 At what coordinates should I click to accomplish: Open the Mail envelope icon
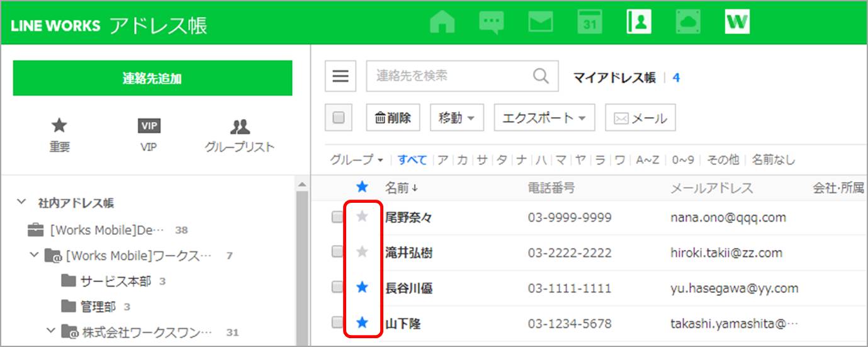[x=540, y=23]
